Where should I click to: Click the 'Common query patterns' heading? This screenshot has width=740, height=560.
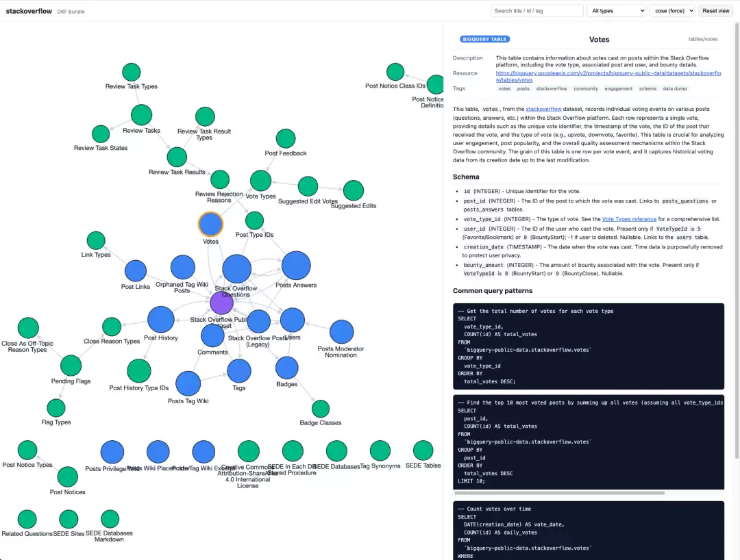492,291
